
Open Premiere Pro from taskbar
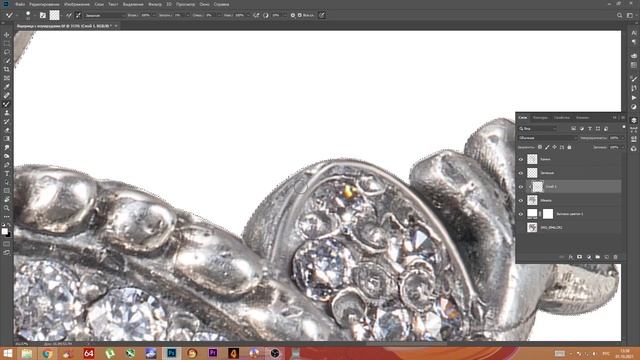click(x=213, y=353)
